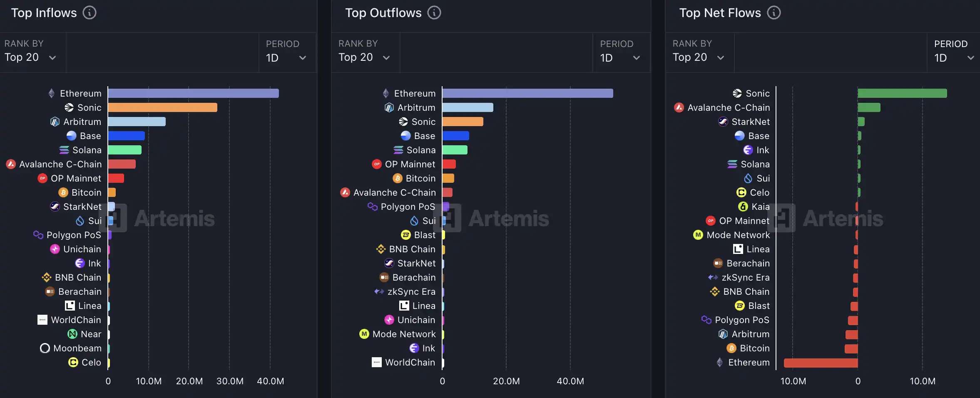The image size is (980, 398).
Task: Click the StarkNet icon in Top Net Flows
Action: [723, 122]
